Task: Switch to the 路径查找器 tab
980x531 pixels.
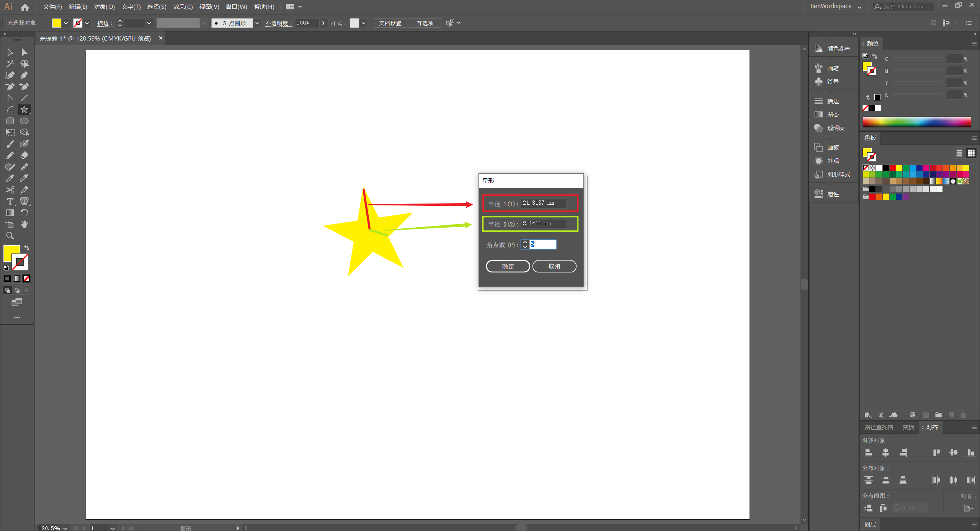Action: tap(878, 427)
